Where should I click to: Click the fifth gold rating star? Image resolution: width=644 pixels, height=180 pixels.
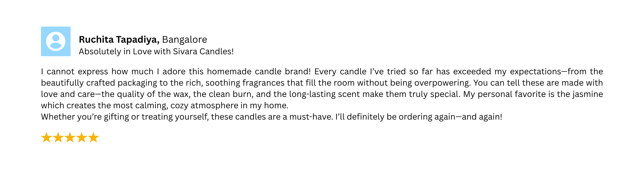[x=94, y=137]
